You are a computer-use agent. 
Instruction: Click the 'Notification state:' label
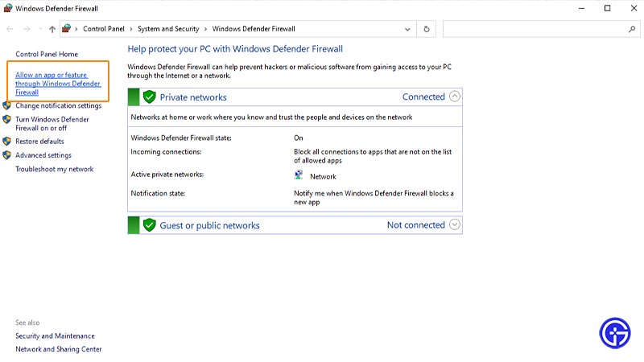point(158,193)
